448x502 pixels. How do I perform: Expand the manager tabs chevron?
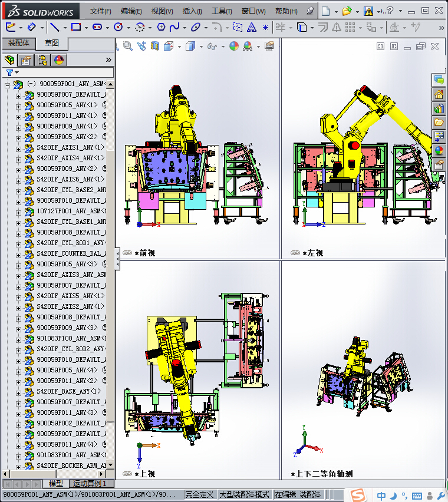(x=108, y=60)
